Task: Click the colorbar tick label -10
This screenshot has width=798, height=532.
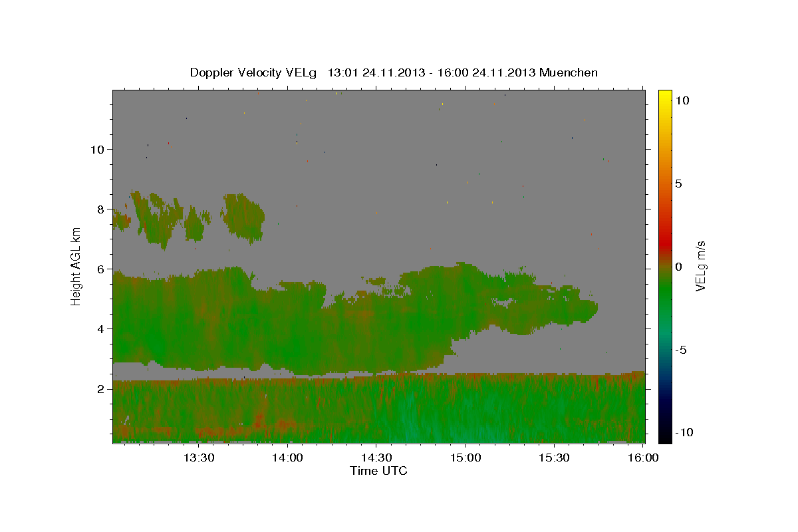Action: (x=684, y=433)
